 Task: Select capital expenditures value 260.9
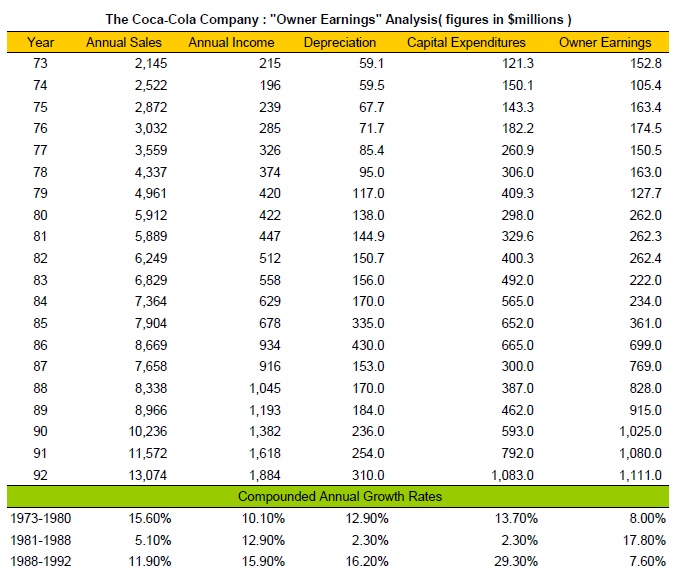[x=518, y=150]
